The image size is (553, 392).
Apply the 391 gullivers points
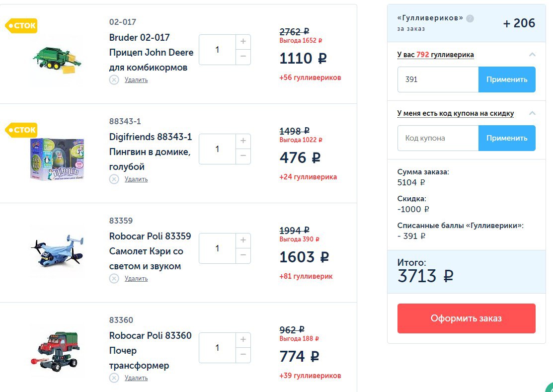[x=507, y=79]
